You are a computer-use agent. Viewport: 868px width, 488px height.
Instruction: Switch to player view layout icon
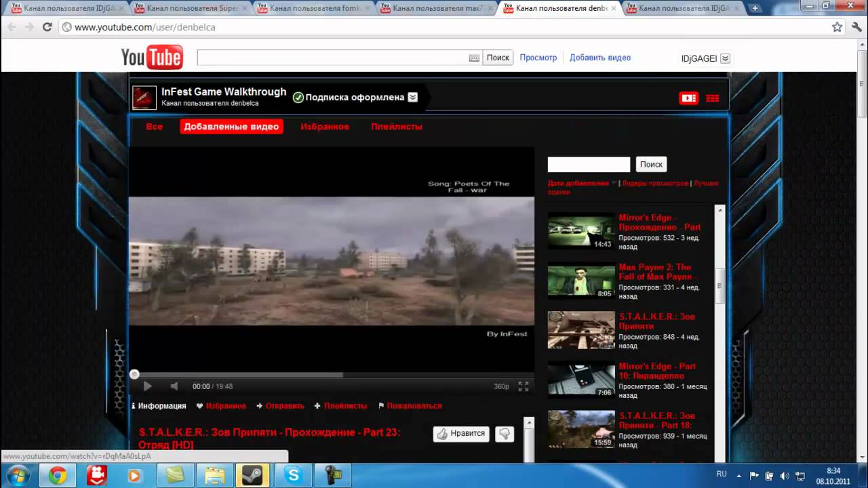pos(688,98)
